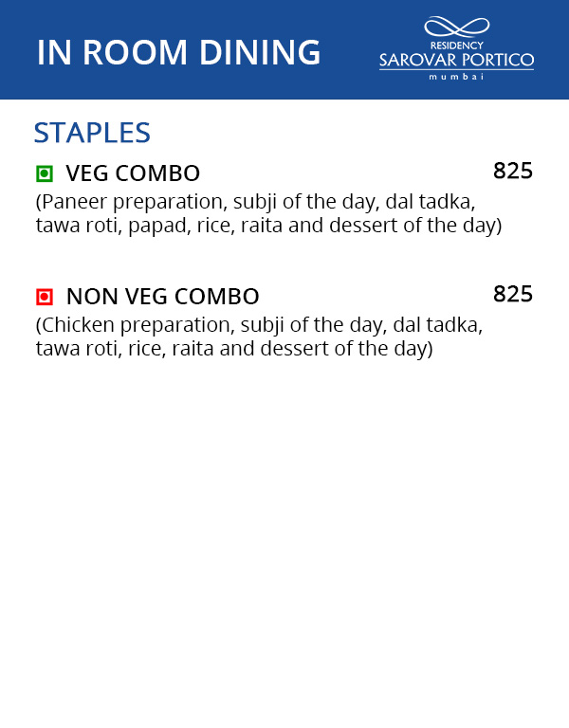Click the IN ROOM DINING header title
This screenshot has width=569, height=728.
(x=178, y=53)
